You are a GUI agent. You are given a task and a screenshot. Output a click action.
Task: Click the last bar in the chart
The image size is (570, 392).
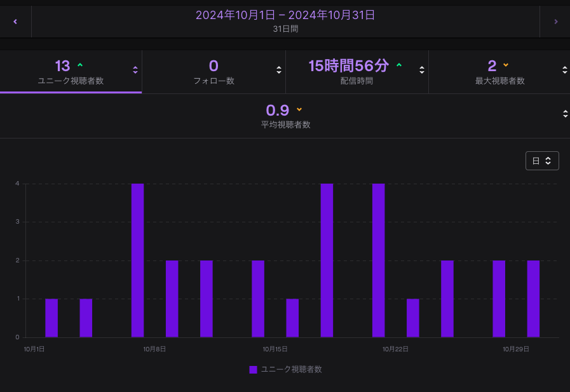pos(533,299)
